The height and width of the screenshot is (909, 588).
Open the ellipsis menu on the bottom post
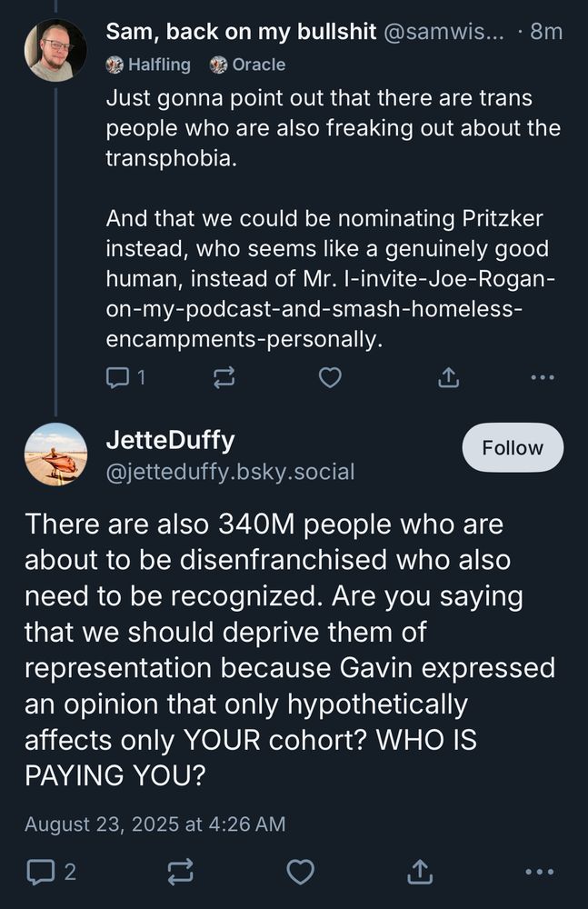point(542,872)
